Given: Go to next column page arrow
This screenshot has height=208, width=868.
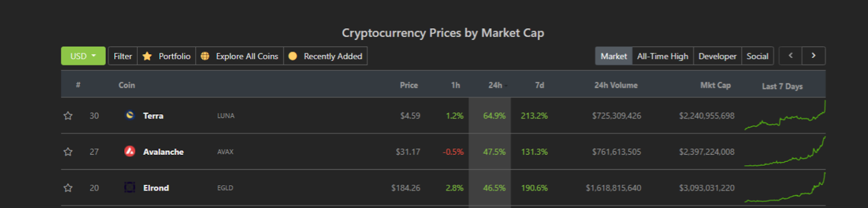Looking at the screenshot, I should 814,56.
